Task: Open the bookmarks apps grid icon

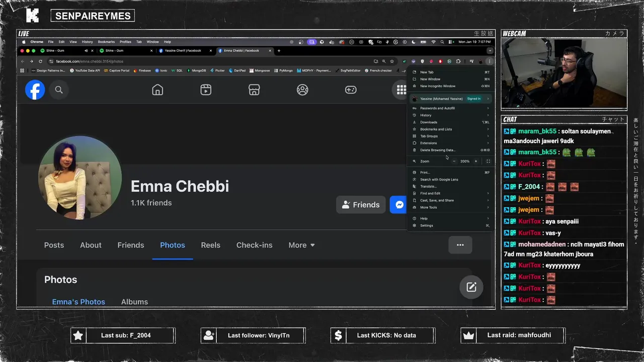Action: click(22, 70)
